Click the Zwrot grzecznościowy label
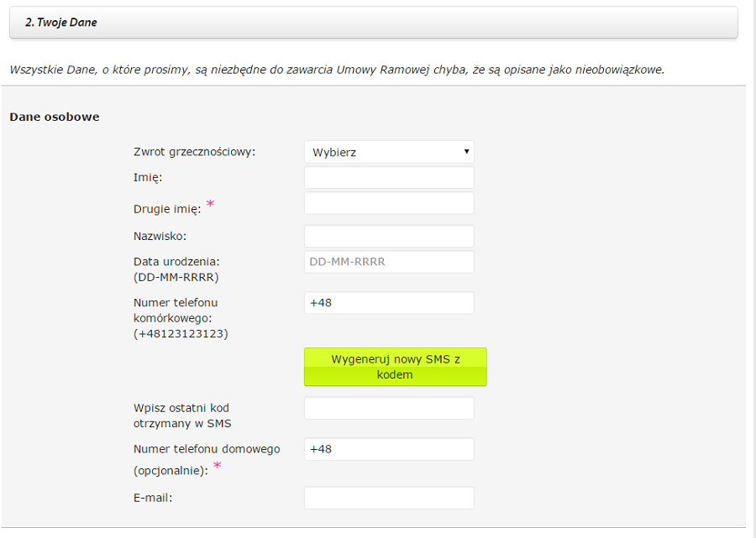Viewport: 756px width, 538px height. [194, 152]
